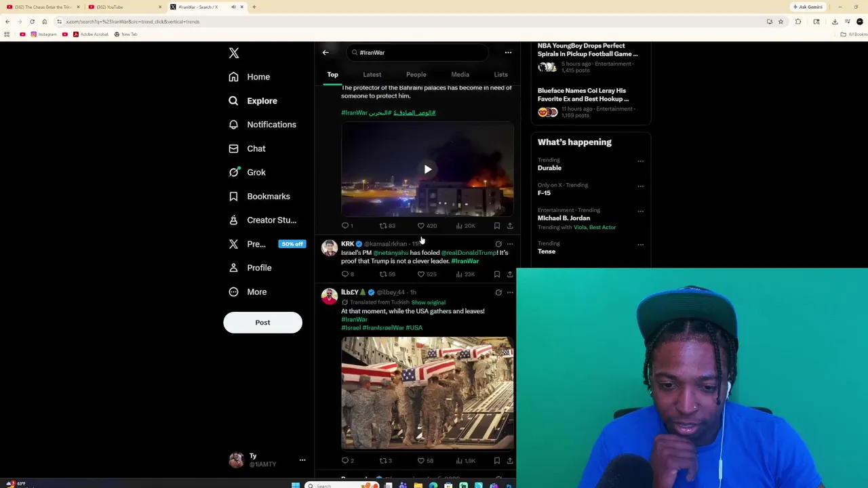This screenshot has height=488, width=868.
Task: Go back using search page arrow
Action: [x=325, y=52]
